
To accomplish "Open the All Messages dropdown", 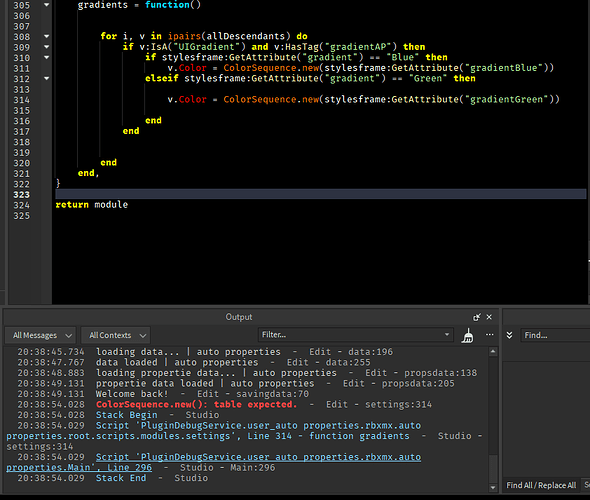I will 41,335.
